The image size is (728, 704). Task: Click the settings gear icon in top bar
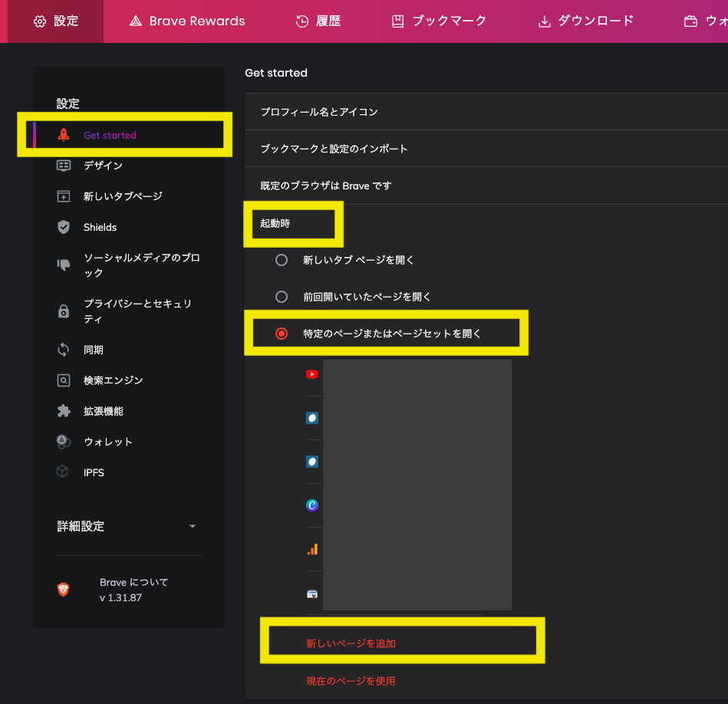pyautogui.click(x=40, y=21)
